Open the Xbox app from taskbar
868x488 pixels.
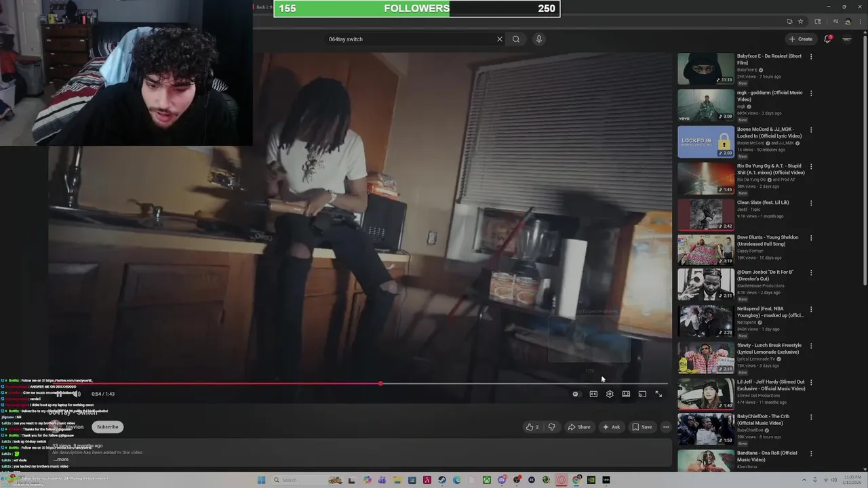(486, 480)
